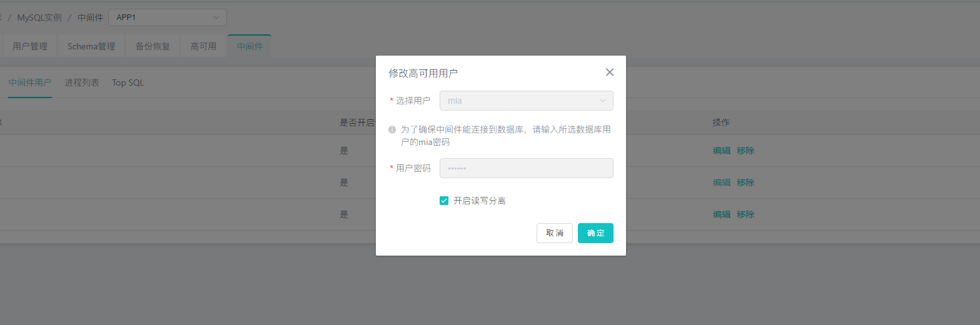The image size is (980, 325).
Task: Click the info icon beside the hint text
Action: click(x=392, y=130)
